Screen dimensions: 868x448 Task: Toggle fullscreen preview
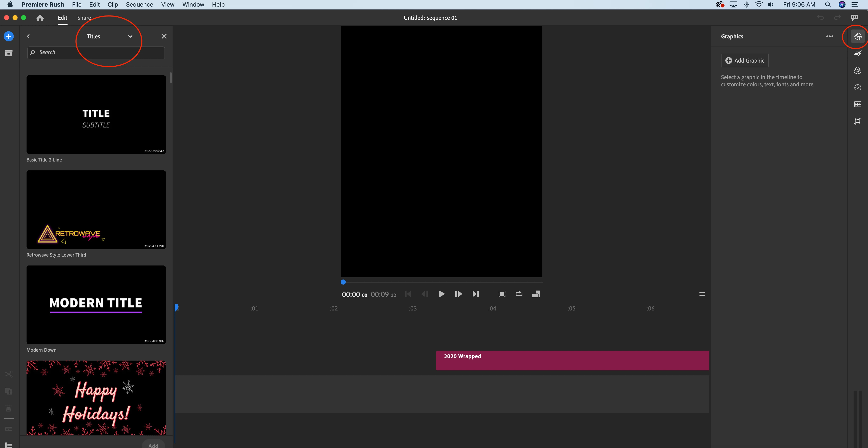502,294
